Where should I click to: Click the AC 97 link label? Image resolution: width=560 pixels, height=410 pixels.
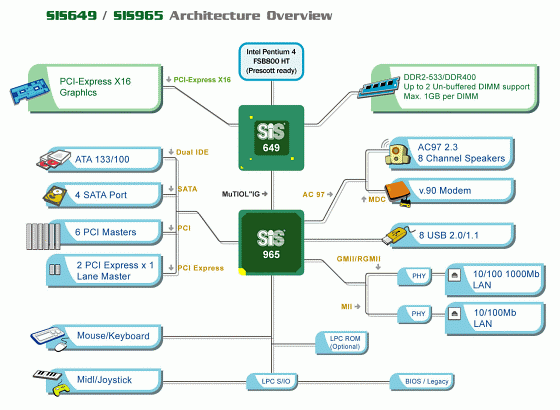pos(314,195)
